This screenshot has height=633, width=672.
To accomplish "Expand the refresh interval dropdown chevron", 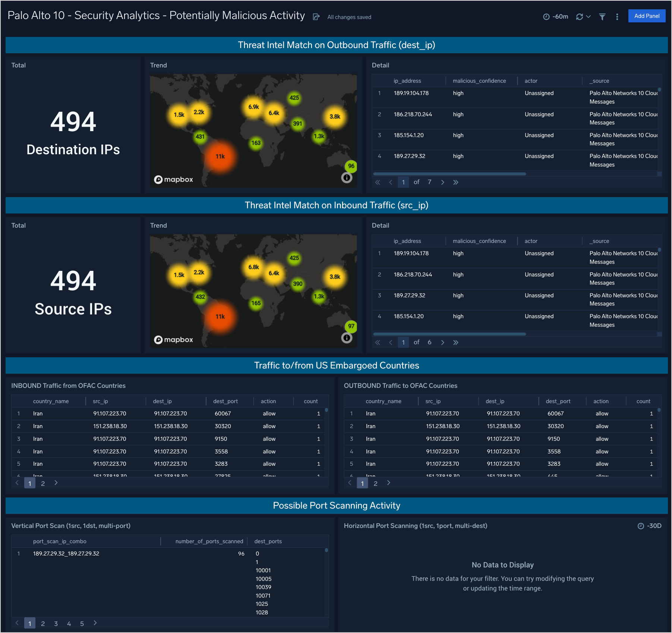I will [588, 17].
